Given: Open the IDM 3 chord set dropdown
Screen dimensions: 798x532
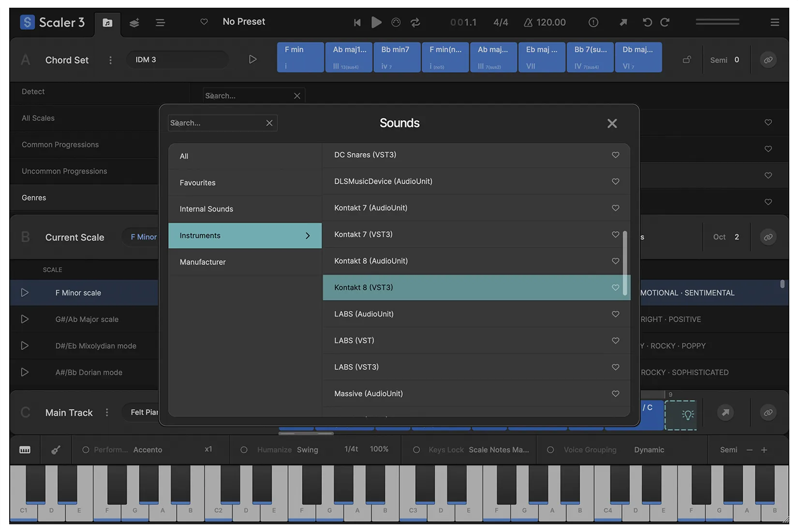Looking at the screenshot, I should (x=177, y=59).
